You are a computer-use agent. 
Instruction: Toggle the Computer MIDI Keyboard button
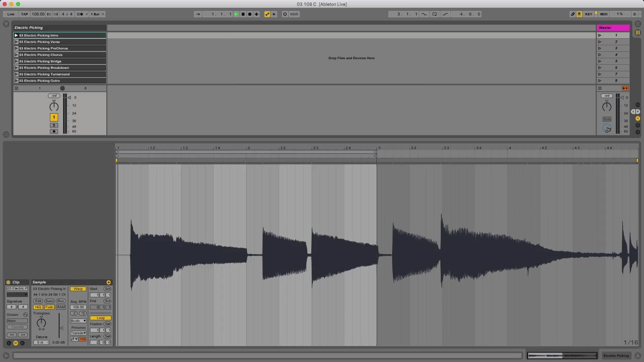coord(579,14)
